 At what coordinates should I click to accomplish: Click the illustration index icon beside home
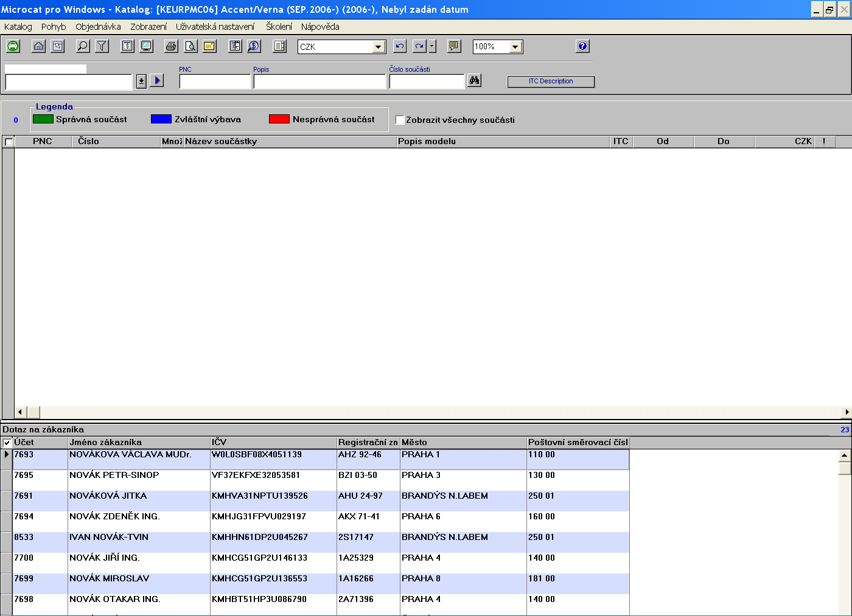[x=57, y=46]
